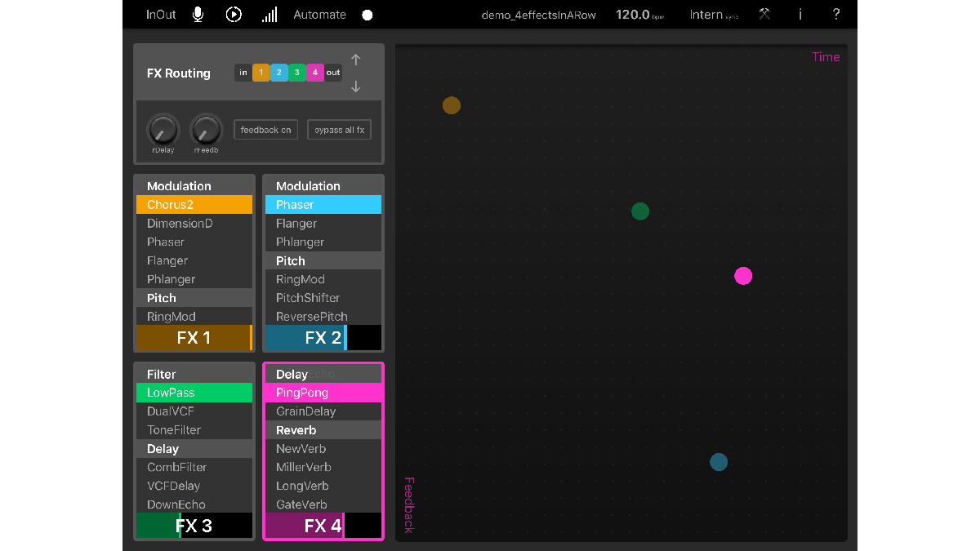Click the white automation record dot

pos(367,15)
